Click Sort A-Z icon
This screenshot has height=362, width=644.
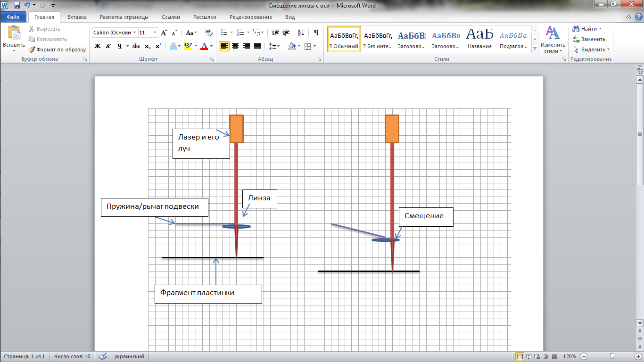tap(300, 33)
